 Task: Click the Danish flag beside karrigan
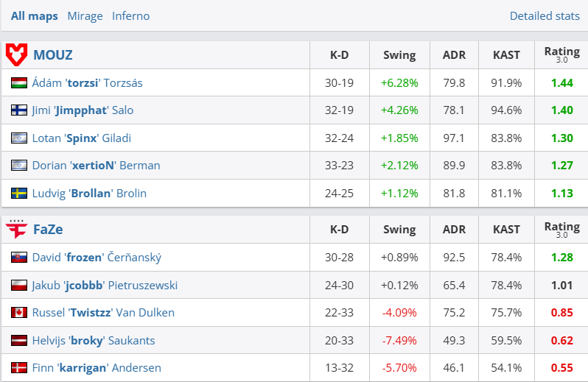(x=19, y=368)
